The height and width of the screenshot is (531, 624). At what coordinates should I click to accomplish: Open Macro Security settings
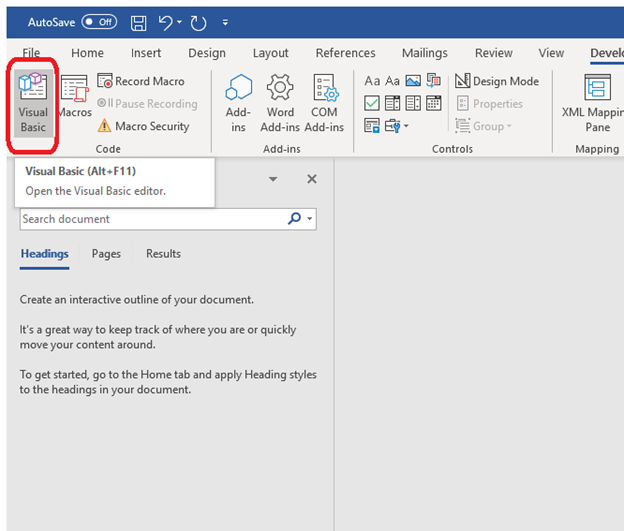(x=144, y=126)
